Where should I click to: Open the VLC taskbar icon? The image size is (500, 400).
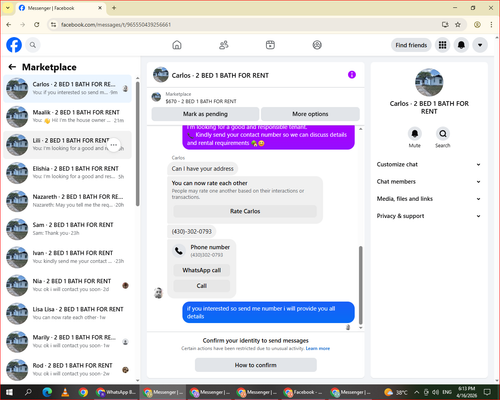65,392
